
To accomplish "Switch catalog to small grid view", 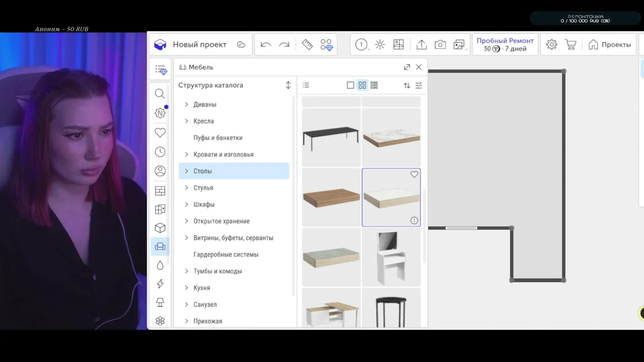I will [x=374, y=85].
